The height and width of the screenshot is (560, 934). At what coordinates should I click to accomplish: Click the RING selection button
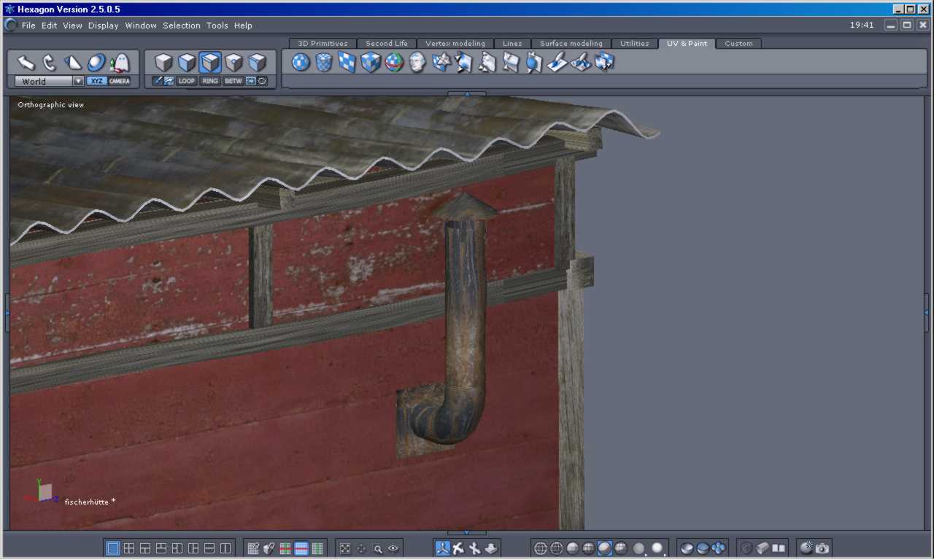point(210,81)
